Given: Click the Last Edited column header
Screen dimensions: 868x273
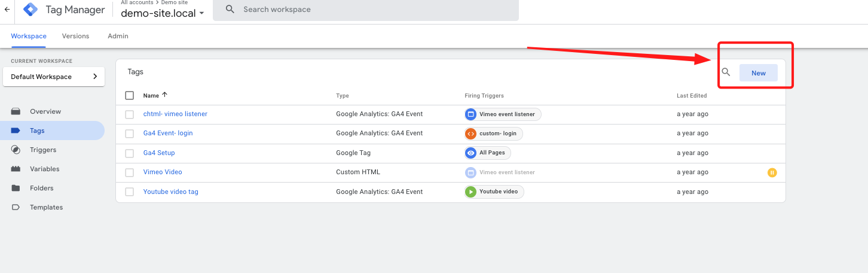Looking at the screenshot, I should coord(692,95).
